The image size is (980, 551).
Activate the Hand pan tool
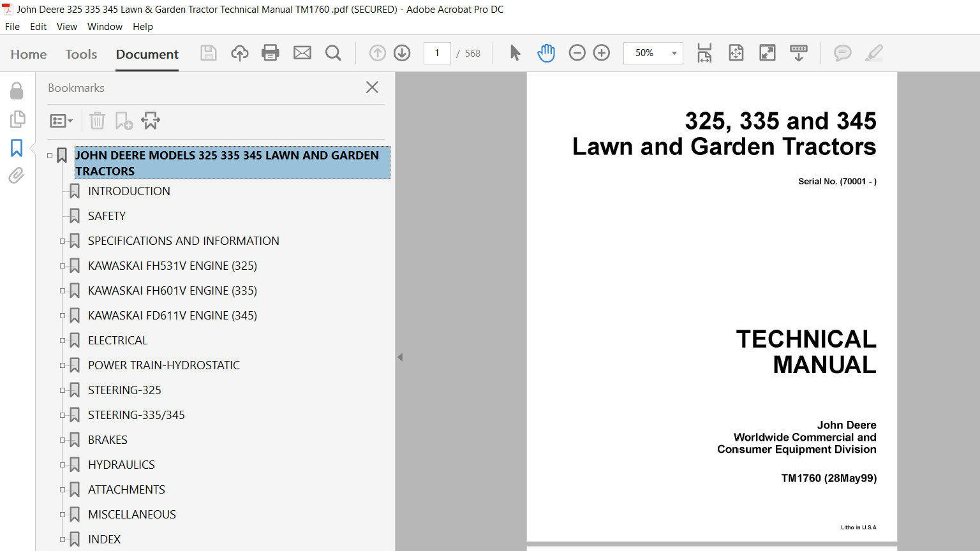tap(546, 53)
